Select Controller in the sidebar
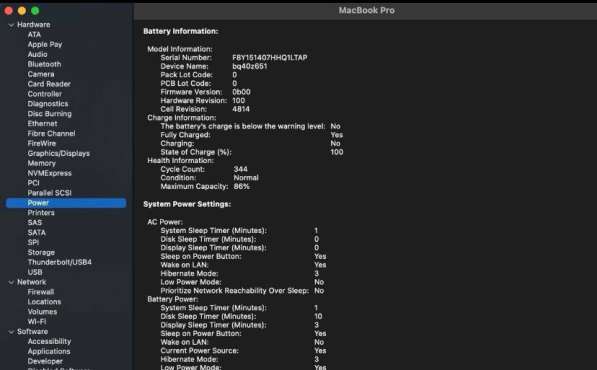The width and height of the screenshot is (597, 370). coord(45,94)
